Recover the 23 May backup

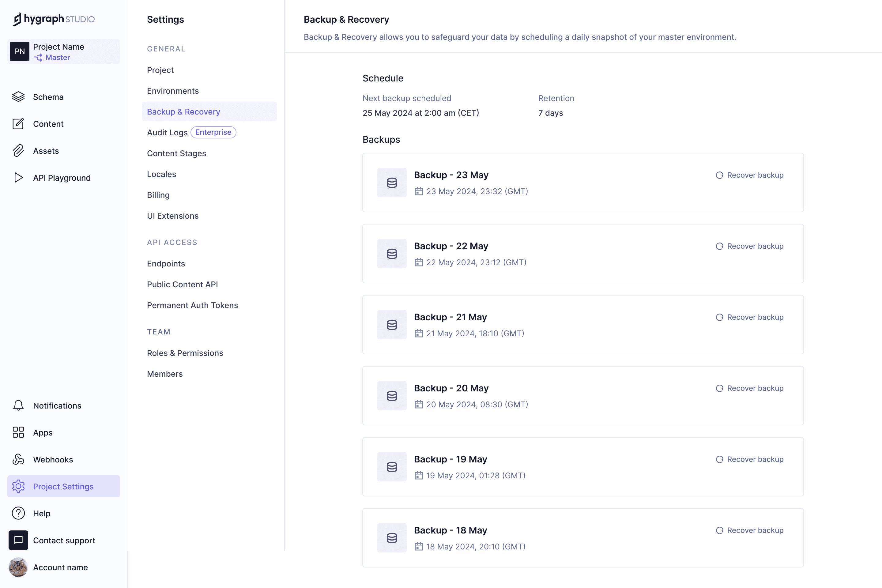[x=749, y=175]
